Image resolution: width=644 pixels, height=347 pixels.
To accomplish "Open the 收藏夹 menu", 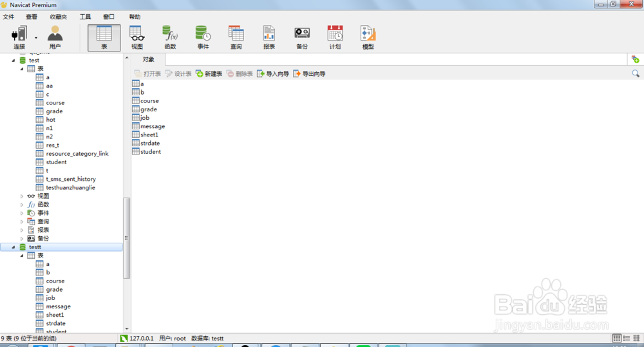I will (59, 17).
